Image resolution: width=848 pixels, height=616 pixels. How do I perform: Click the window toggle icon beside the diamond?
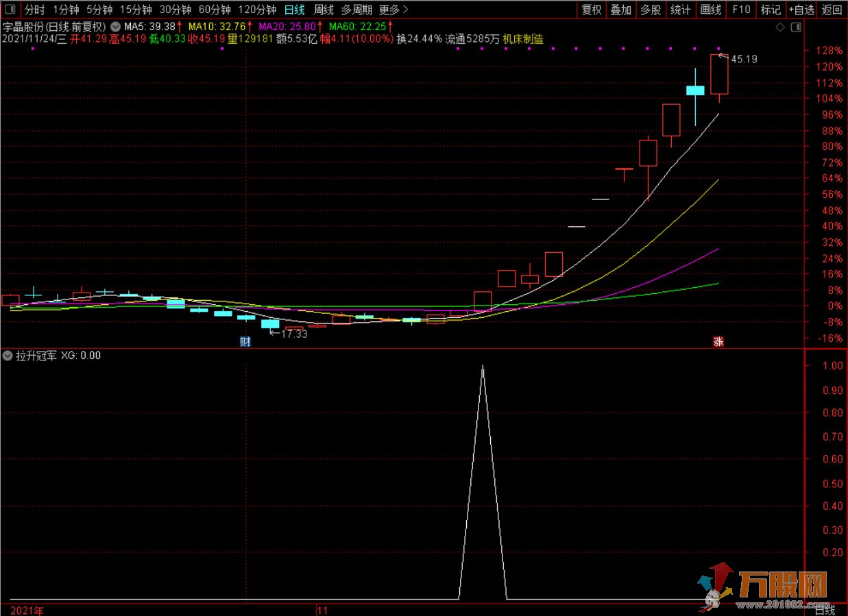point(795,27)
